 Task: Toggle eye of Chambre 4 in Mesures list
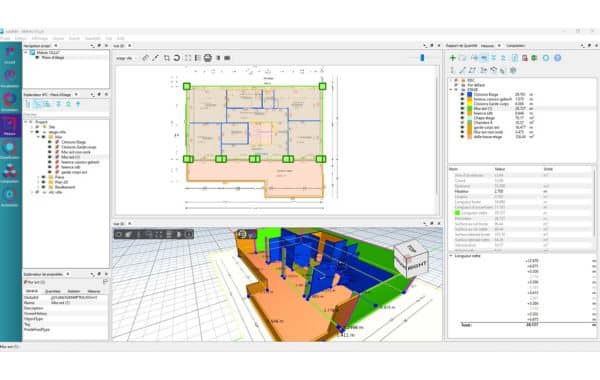click(462, 122)
